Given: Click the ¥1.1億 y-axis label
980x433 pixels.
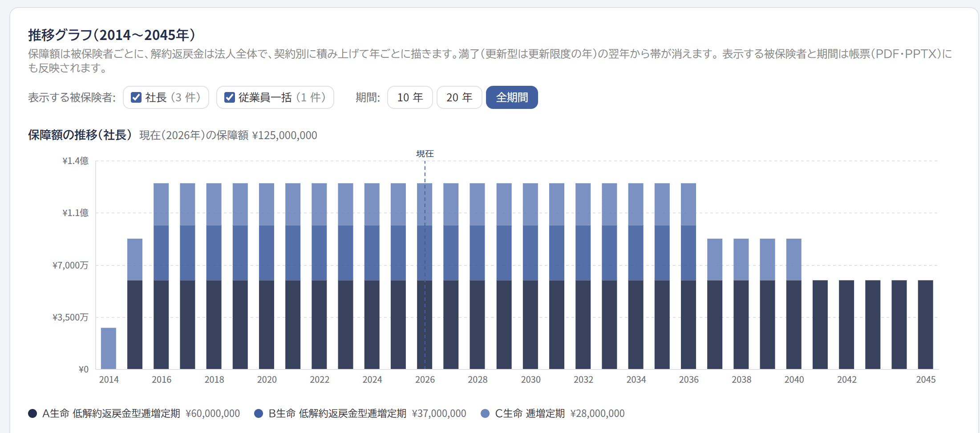Looking at the screenshot, I should pyautogui.click(x=75, y=213).
